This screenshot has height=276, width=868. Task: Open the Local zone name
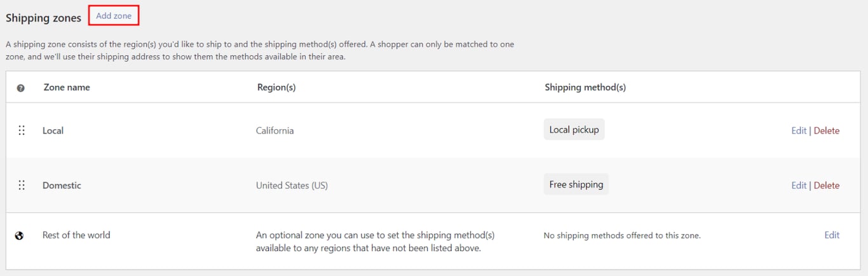[x=53, y=130]
